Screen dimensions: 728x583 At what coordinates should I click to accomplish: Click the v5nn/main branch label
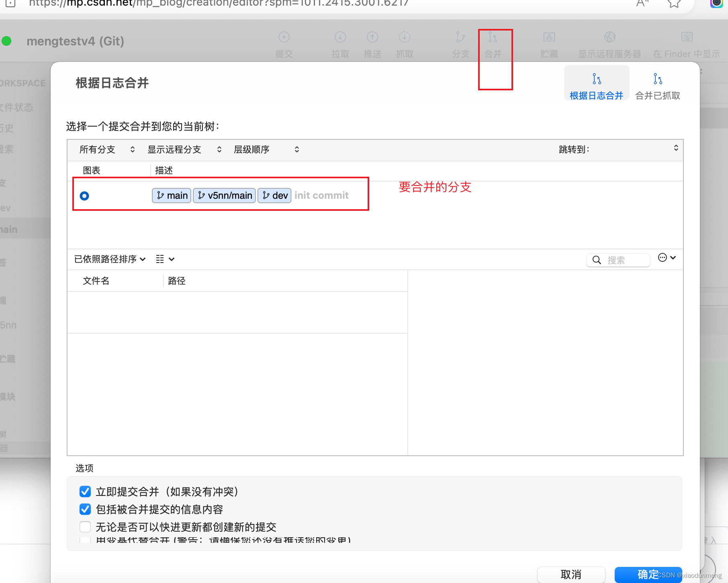pos(225,196)
